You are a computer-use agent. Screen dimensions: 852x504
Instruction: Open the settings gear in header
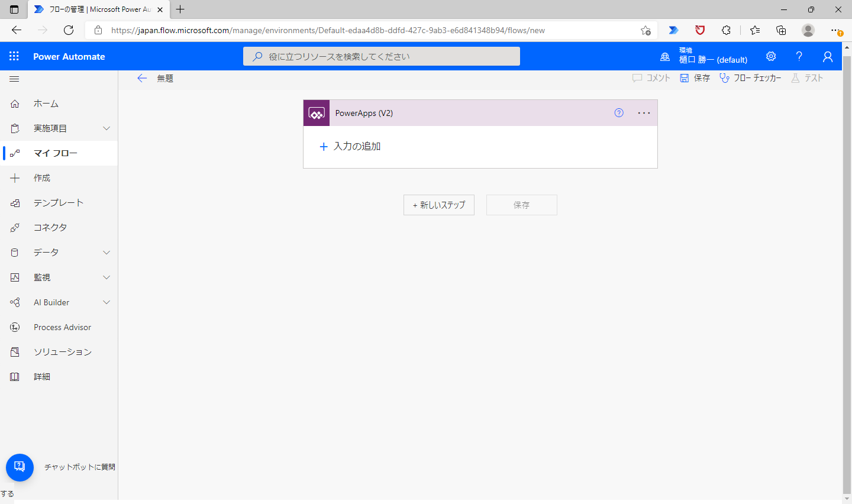(771, 56)
